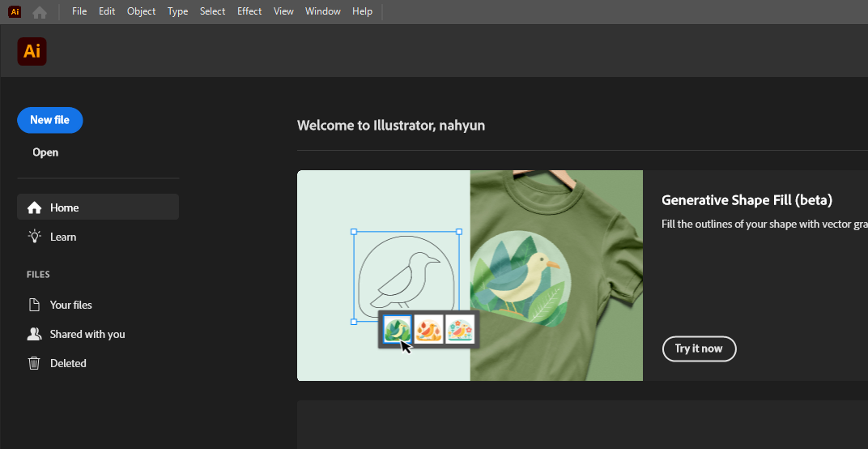The width and height of the screenshot is (868, 449).
Task: Open the Edit menu
Action: (x=107, y=11)
